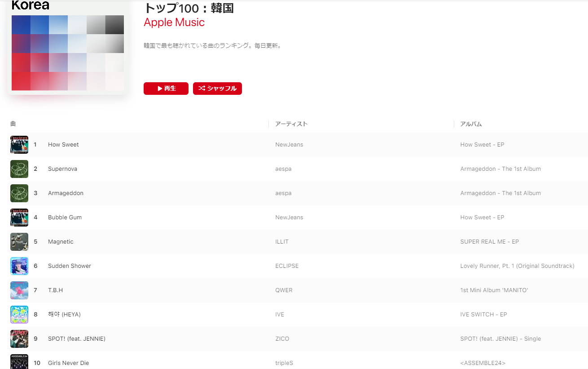This screenshot has width=588, height=369.
Task: Click the Magnetic track artwork
Action: (x=19, y=242)
